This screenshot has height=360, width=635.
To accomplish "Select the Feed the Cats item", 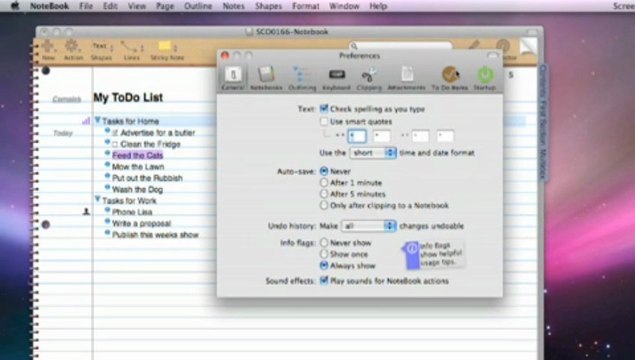I will (x=138, y=156).
